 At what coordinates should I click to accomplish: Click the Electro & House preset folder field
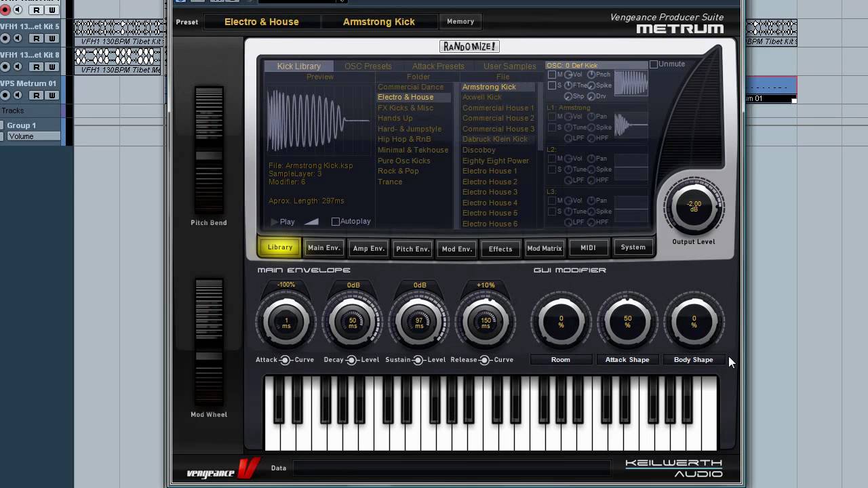pos(262,22)
